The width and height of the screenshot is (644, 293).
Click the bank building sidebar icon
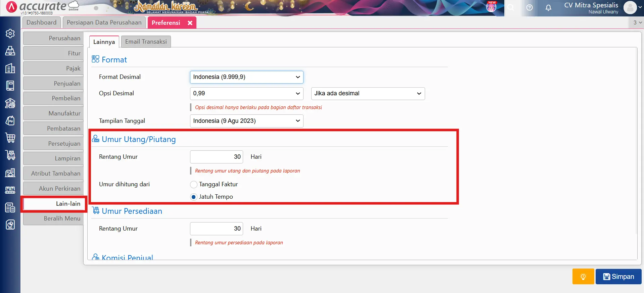pos(10,103)
